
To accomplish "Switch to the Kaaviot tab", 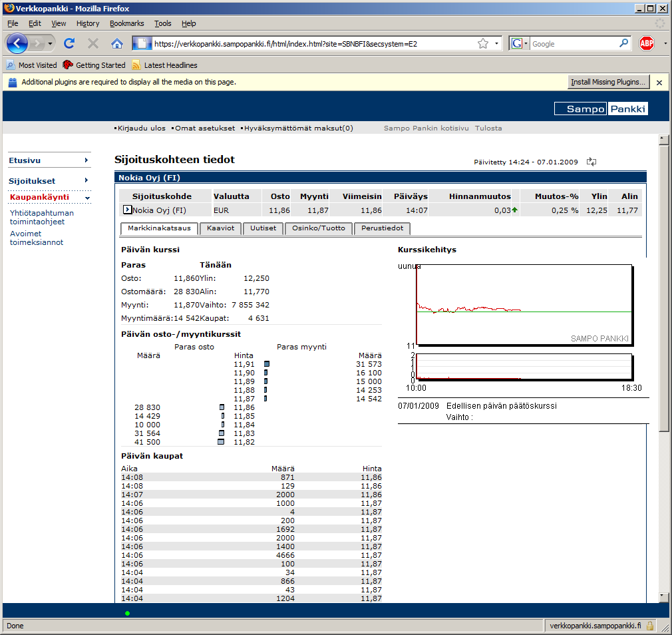I will (221, 228).
